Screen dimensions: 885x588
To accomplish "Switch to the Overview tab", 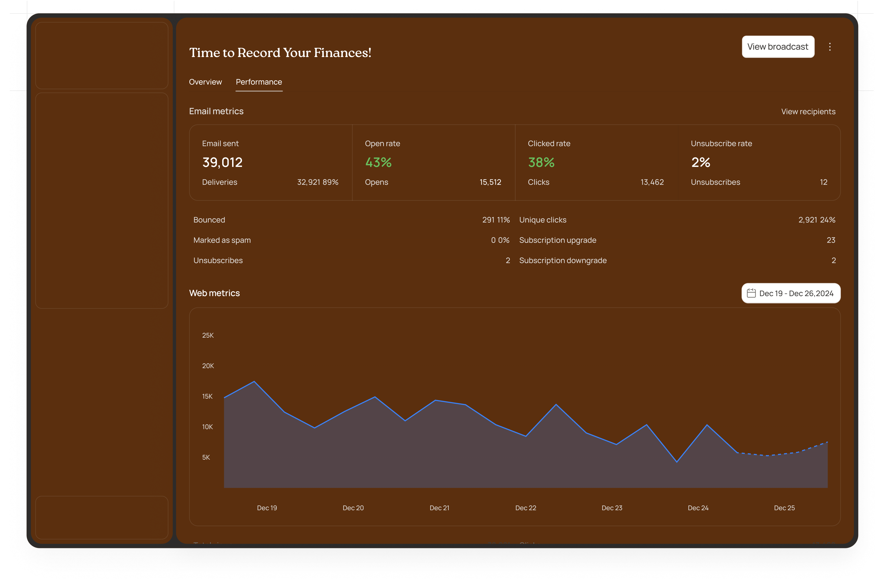I will tap(205, 82).
